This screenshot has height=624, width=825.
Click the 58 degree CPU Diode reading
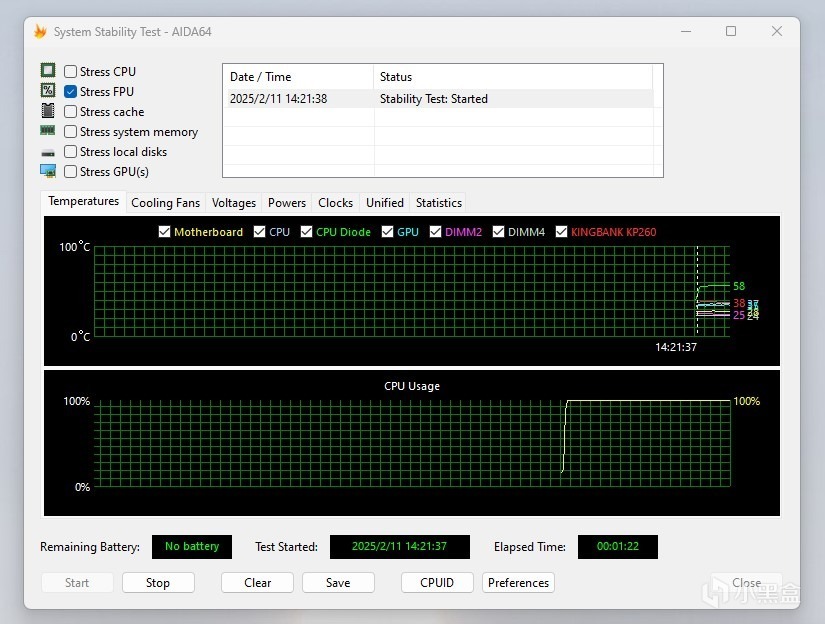click(739, 286)
